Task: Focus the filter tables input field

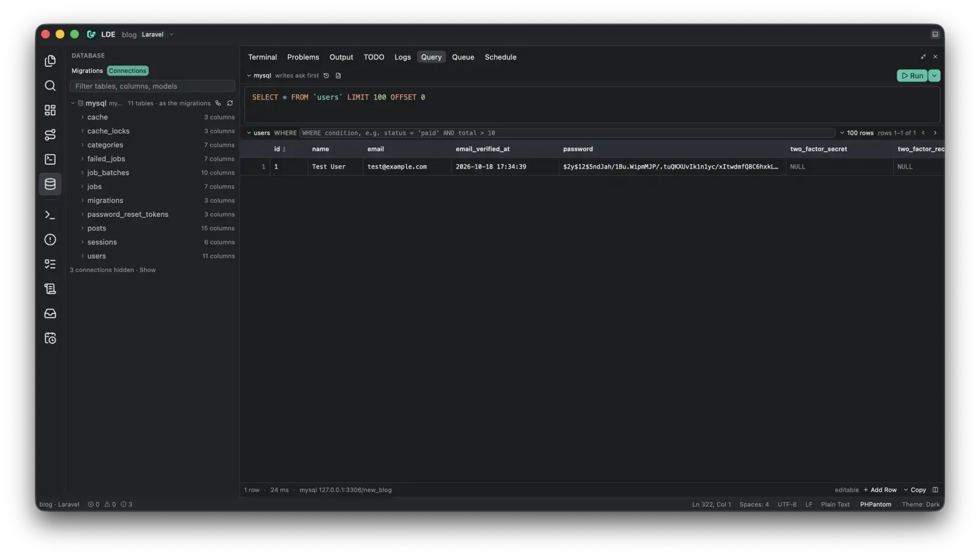Action: click(x=153, y=86)
